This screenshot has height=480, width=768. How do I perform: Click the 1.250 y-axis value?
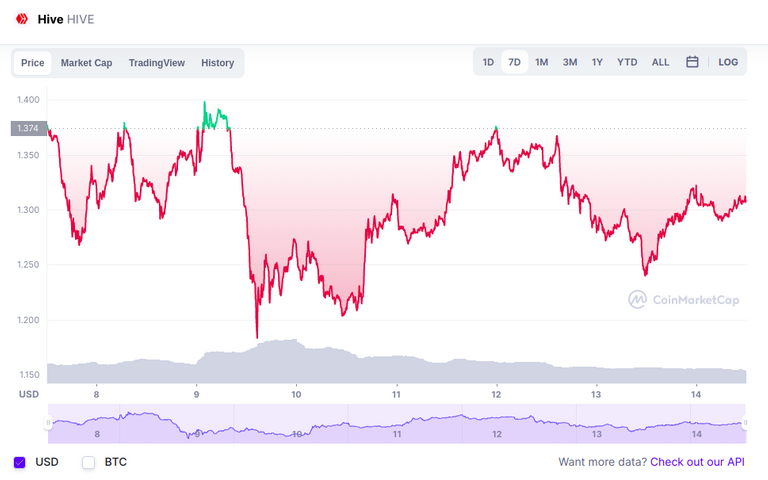28,265
